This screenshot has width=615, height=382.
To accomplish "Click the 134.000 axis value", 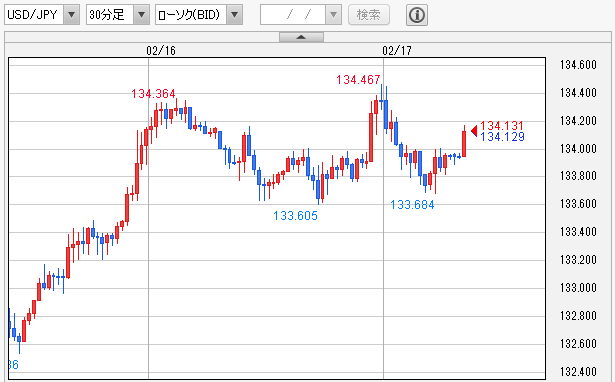I will (578, 149).
